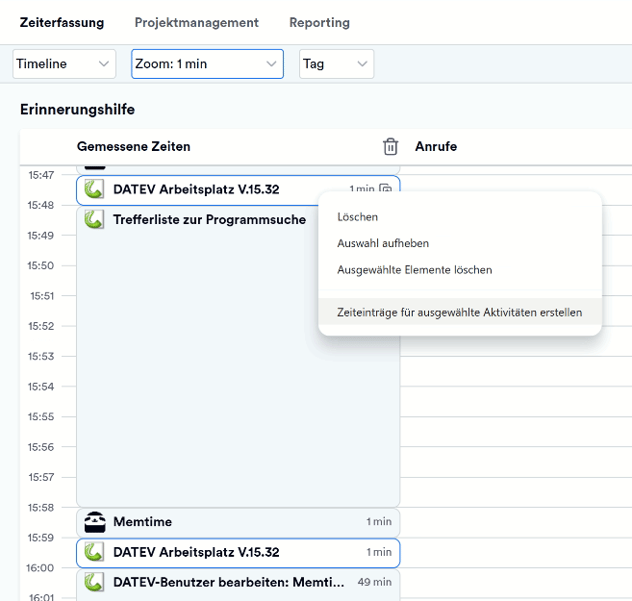This screenshot has height=601, width=632.
Task: Choose Löschen from the context menu
Action: [x=358, y=217]
